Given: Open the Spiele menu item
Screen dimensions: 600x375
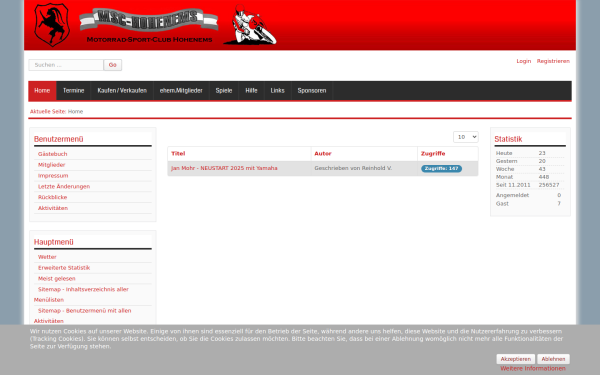Looking at the screenshot, I should (224, 91).
